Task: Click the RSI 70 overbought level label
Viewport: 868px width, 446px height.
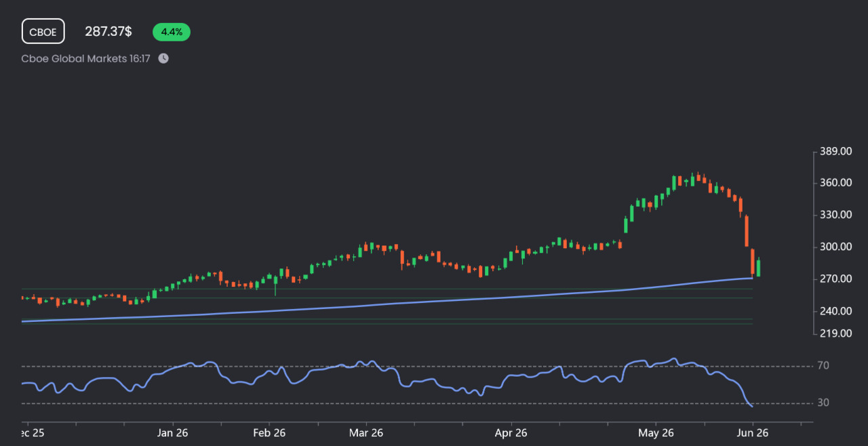Action: point(823,366)
